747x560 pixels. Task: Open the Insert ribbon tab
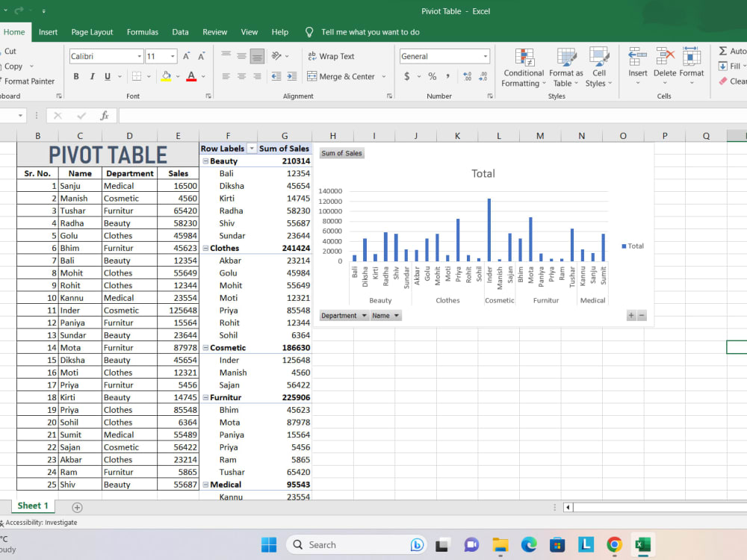click(48, 32)
